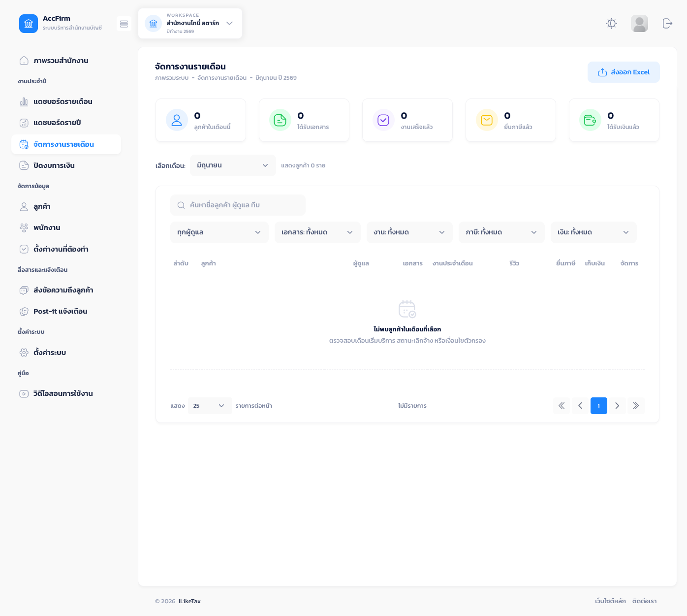Open the เงิน: ทั้งหมด filter dropdown
This screenshot has height=616, width=687.
[x=593, y=232]
